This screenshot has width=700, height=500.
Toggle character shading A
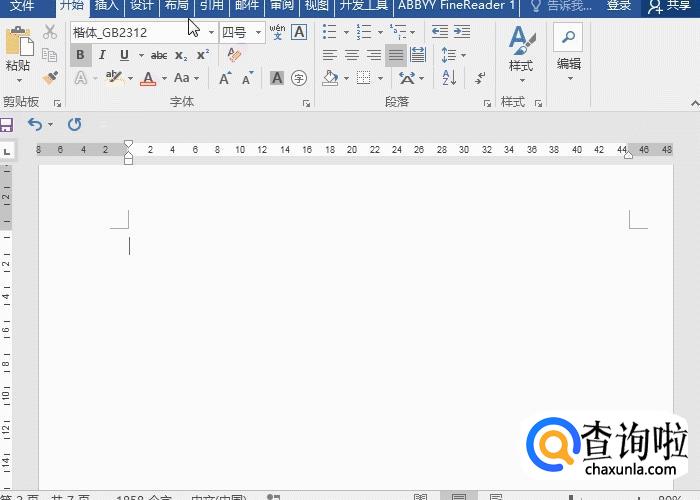(277, 78)
